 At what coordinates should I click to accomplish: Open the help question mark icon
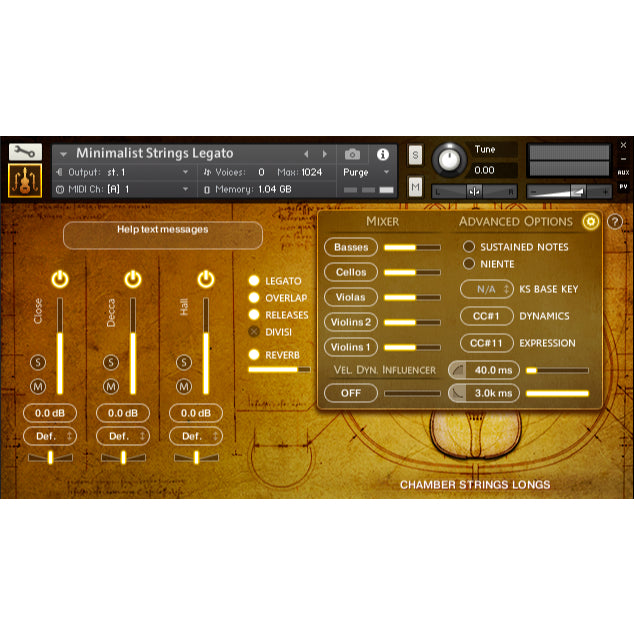pyautogui.click(x=615, y=222)
